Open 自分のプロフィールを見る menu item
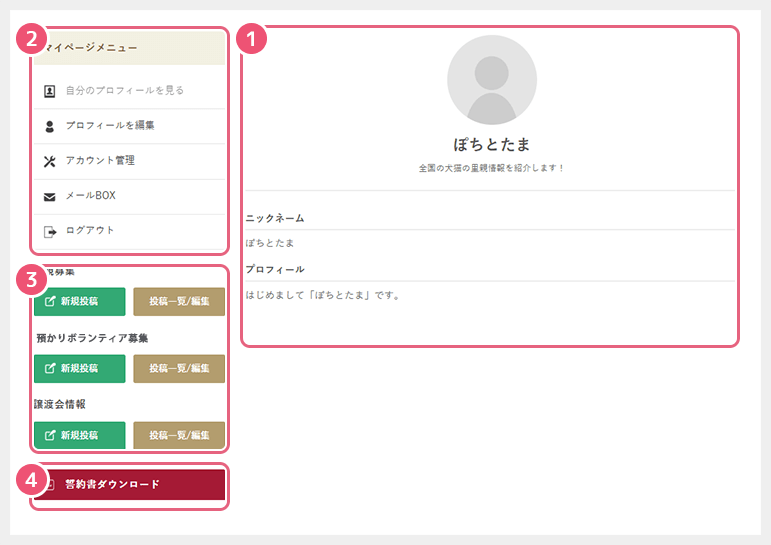 [x=129, y=91]
